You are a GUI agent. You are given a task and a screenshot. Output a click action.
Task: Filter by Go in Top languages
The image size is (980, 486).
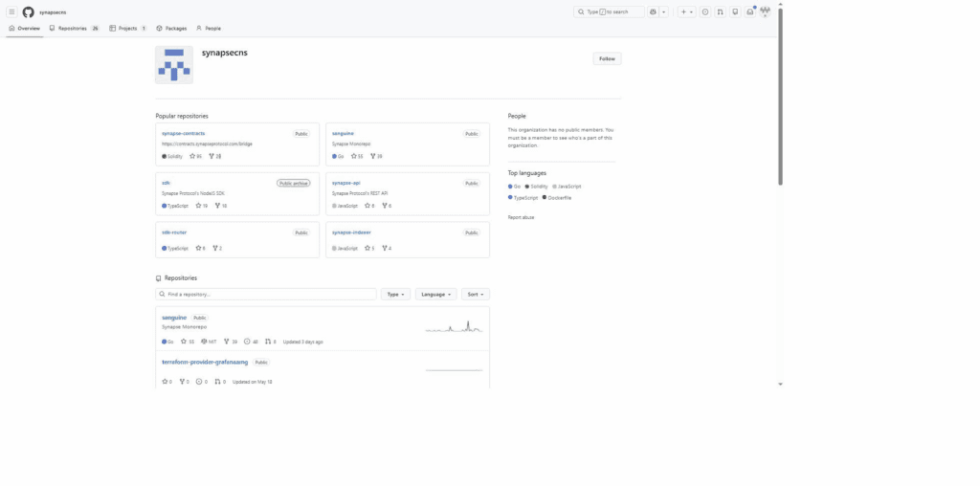(x=514, y=187)
